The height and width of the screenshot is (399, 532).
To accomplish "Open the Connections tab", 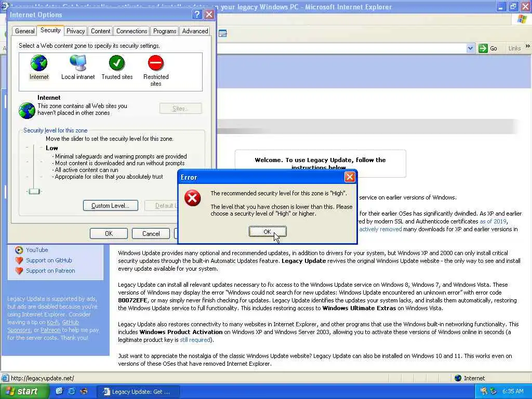I will tap(131, 31).
